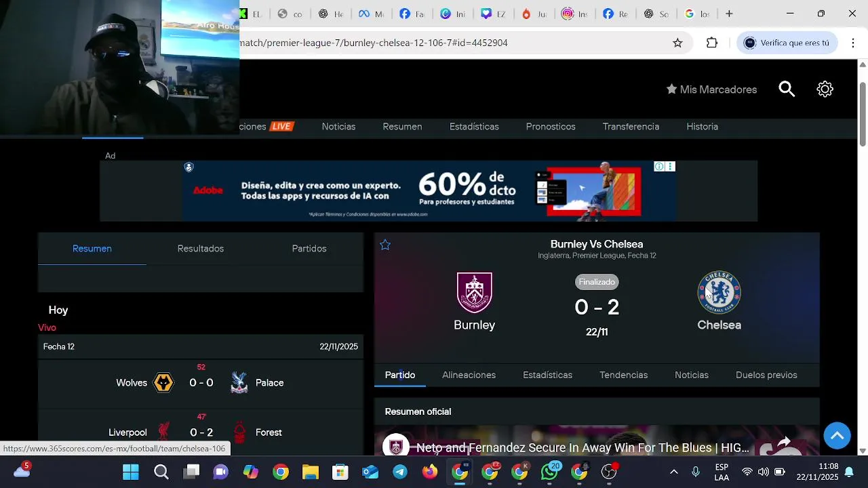
Task: Open the Pronosticos navigation item
Action: click(x=551, y=127)
